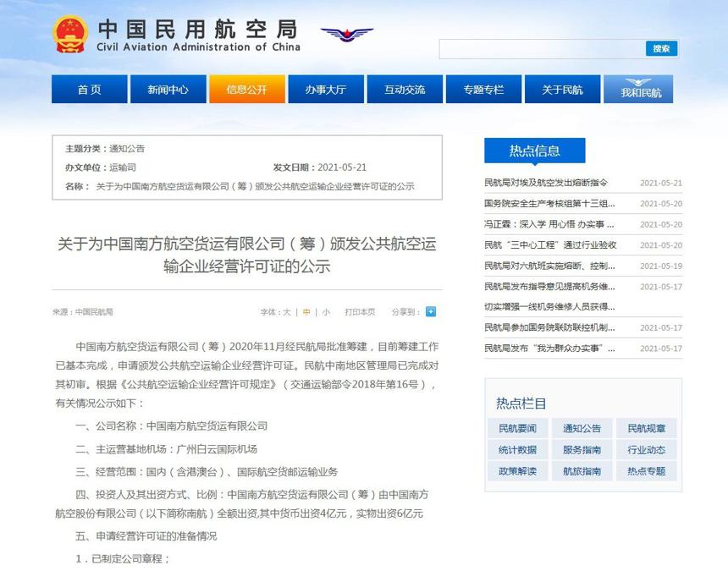
Task: Click the line 1．已制定公司章程
Action: point(123,559)
